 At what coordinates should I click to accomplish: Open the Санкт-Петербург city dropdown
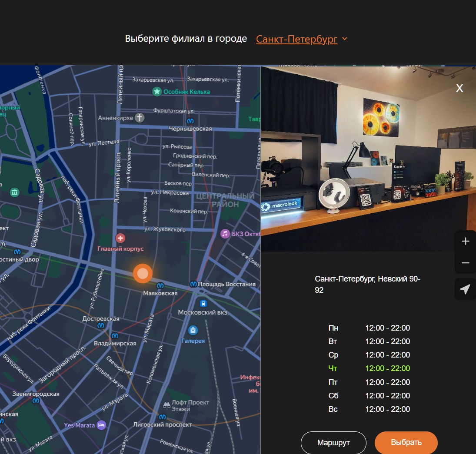[x=296, y=39]
